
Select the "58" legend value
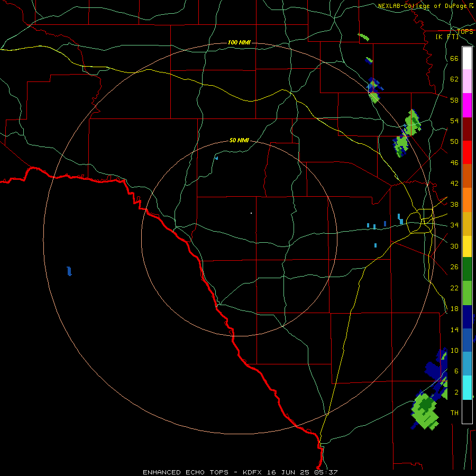click(x=454, y=100)
